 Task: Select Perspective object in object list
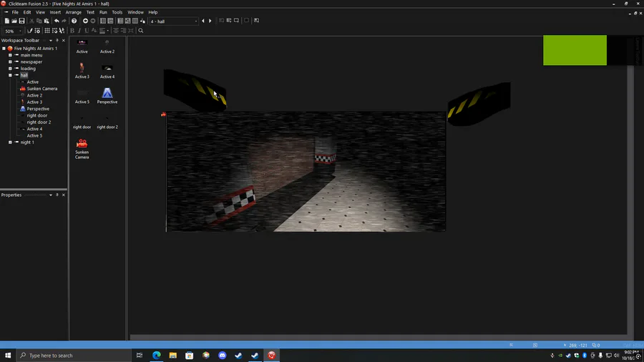107,96
